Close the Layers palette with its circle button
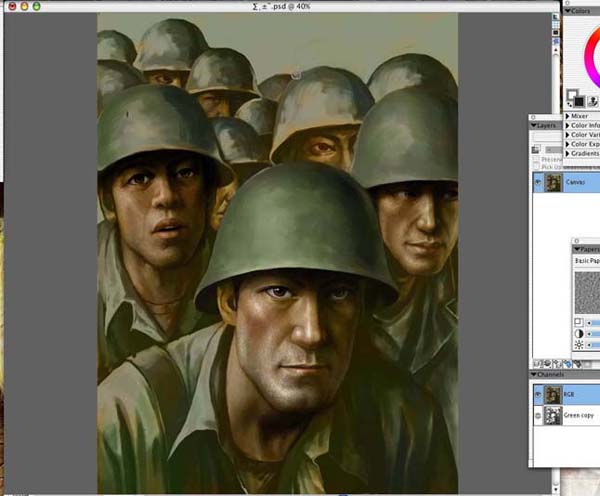The image size is (600, 496). pyautogui.click(x=533, y=117)
